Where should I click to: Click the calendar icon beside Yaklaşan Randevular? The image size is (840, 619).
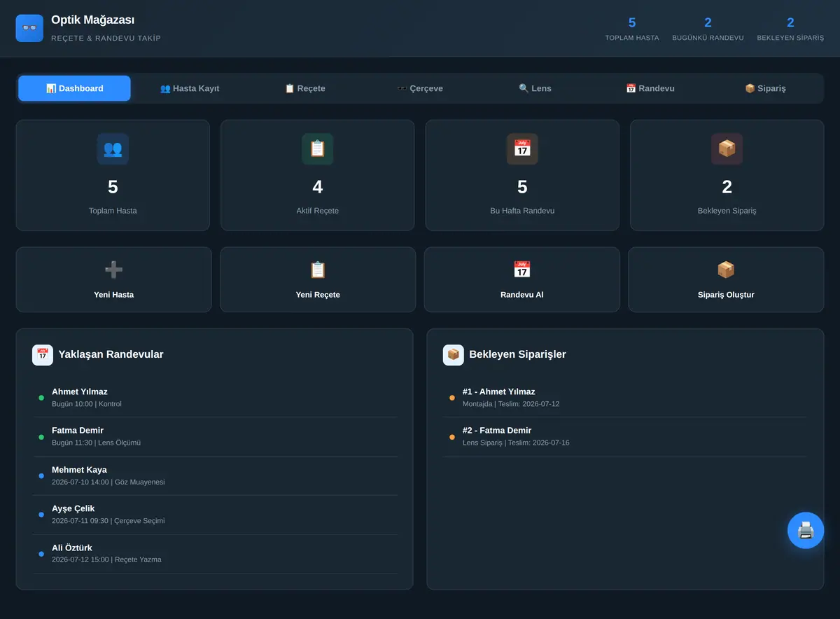(43, 354)
